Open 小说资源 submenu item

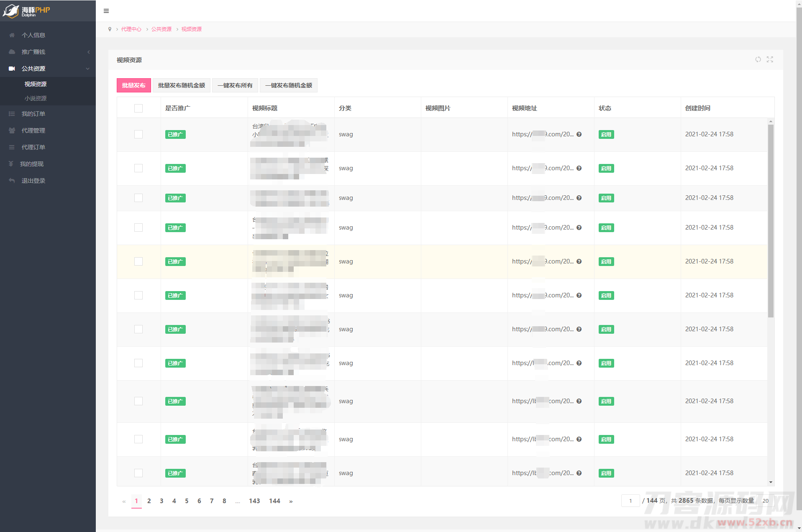click(36, 98)
